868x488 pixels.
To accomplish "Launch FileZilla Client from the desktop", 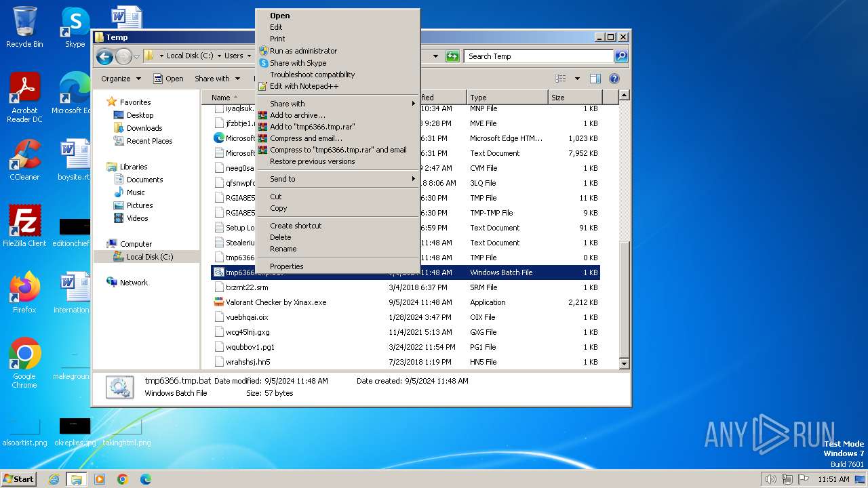I will point(24,226).
